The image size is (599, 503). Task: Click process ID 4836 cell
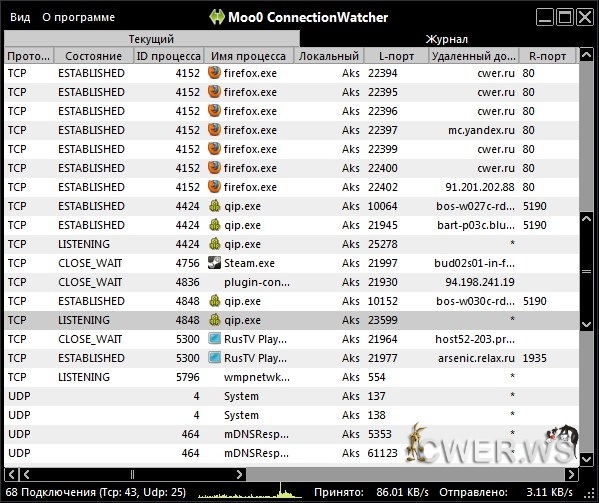tap(188, 282)
